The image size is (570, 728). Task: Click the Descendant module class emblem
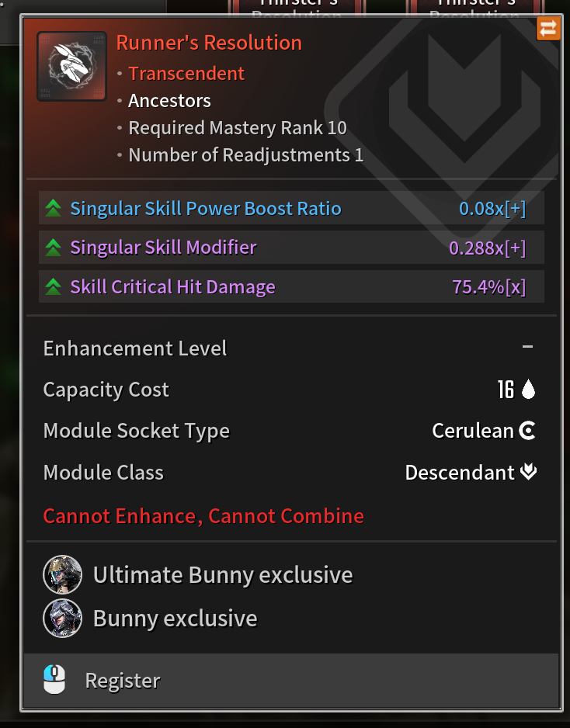(x=529, y=472)
